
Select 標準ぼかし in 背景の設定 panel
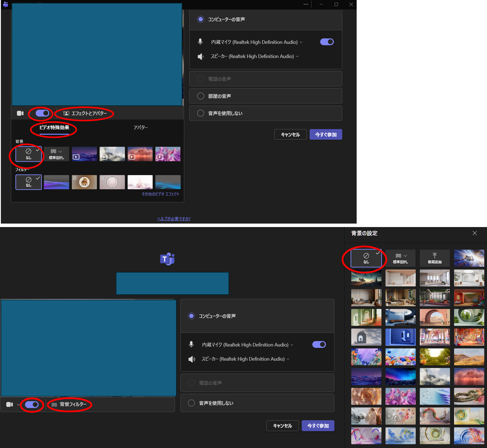click(x=400, y=258)
